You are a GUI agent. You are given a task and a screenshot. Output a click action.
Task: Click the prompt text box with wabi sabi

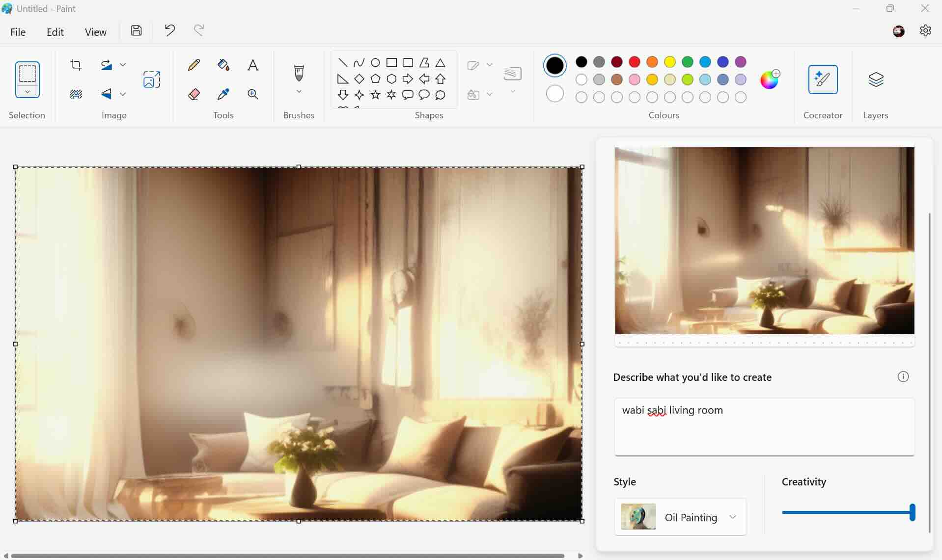(x=764, y=427)
